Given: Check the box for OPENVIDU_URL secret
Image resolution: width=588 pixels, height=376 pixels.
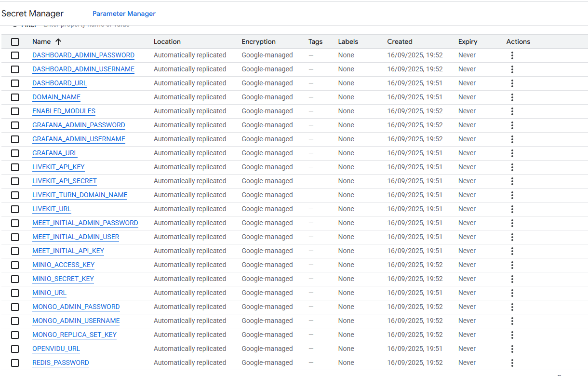Looking at the screenshot, I should (15, 349).
